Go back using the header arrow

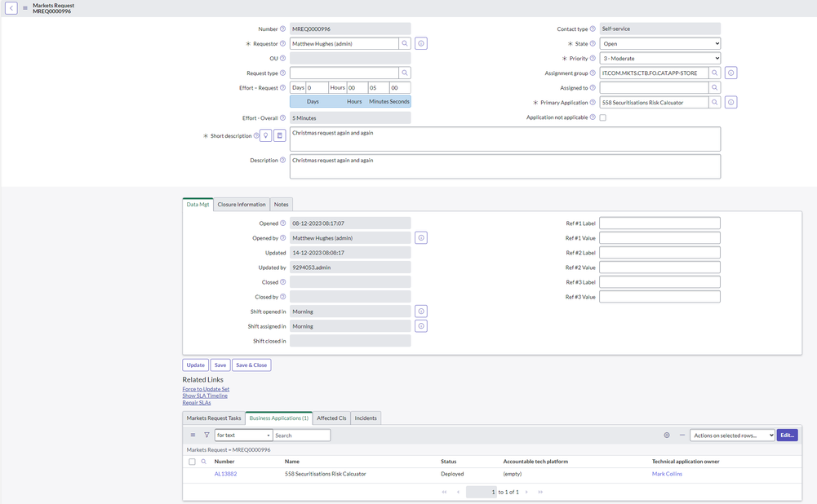(x=11, y=8)
